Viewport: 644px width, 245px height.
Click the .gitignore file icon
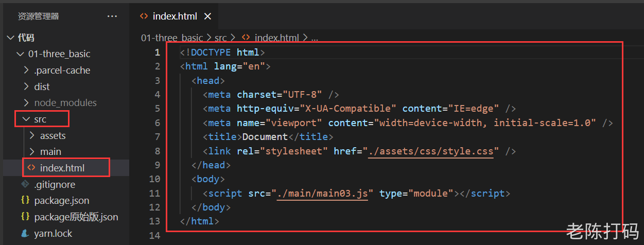click(x=25, y=184)
